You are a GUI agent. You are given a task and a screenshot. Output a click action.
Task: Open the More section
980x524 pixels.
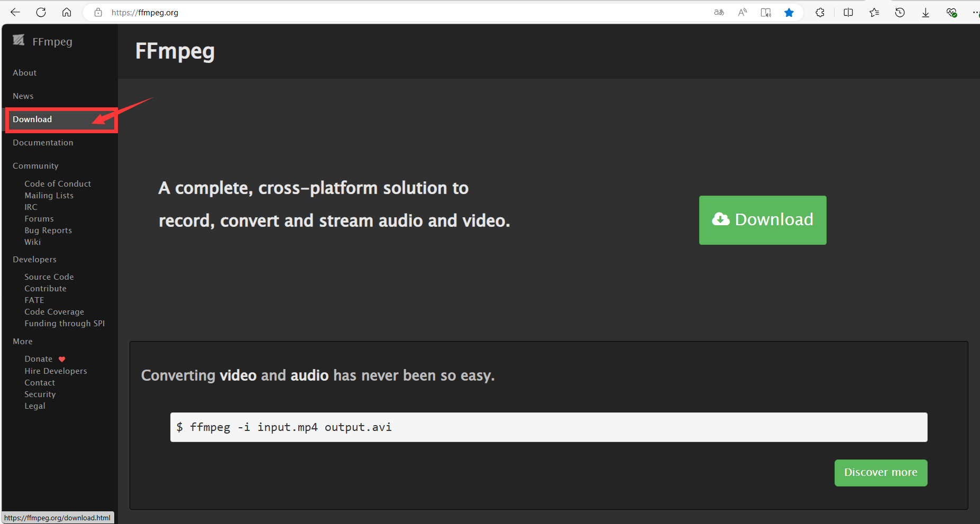point(23,342)
